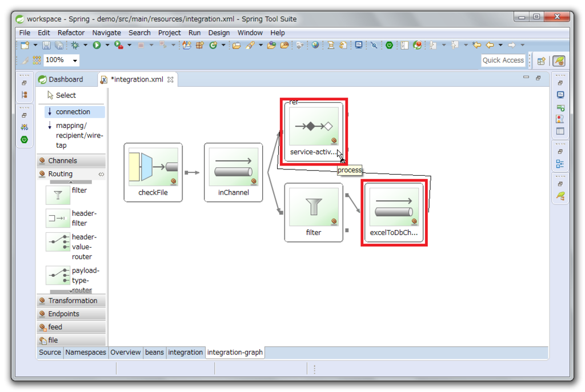Open the Window menu
The width and height of the screenshot is (585, 392).
pos(250,33)
